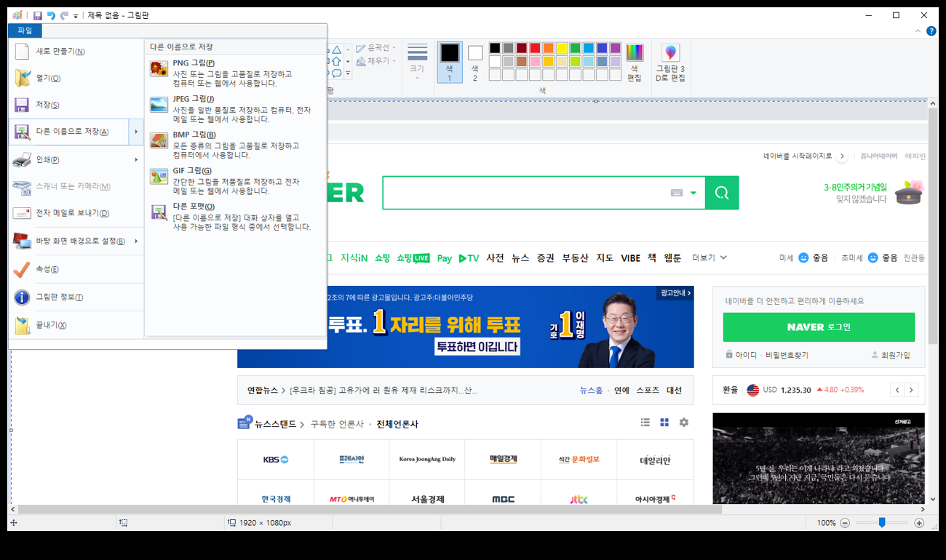Choose 다른 포맷(O) to pick another format
The width and height of the screenshot is (946, 560).
tap(234, 216)
